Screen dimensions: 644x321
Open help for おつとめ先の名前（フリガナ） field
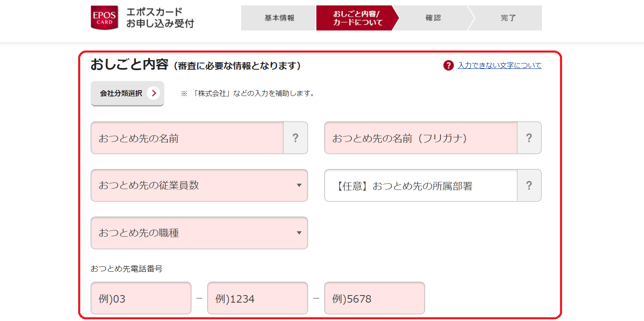tap(529, 138)
